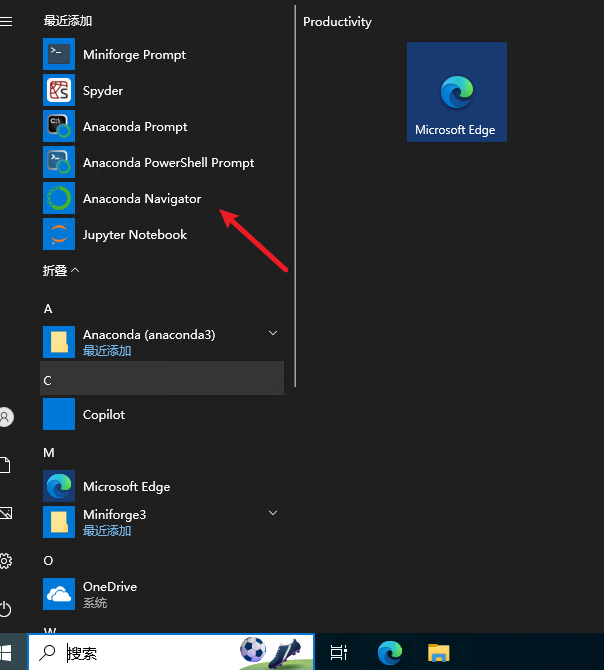
Task: Open the Documents icon in sidebar
Action: coord(5,465)
